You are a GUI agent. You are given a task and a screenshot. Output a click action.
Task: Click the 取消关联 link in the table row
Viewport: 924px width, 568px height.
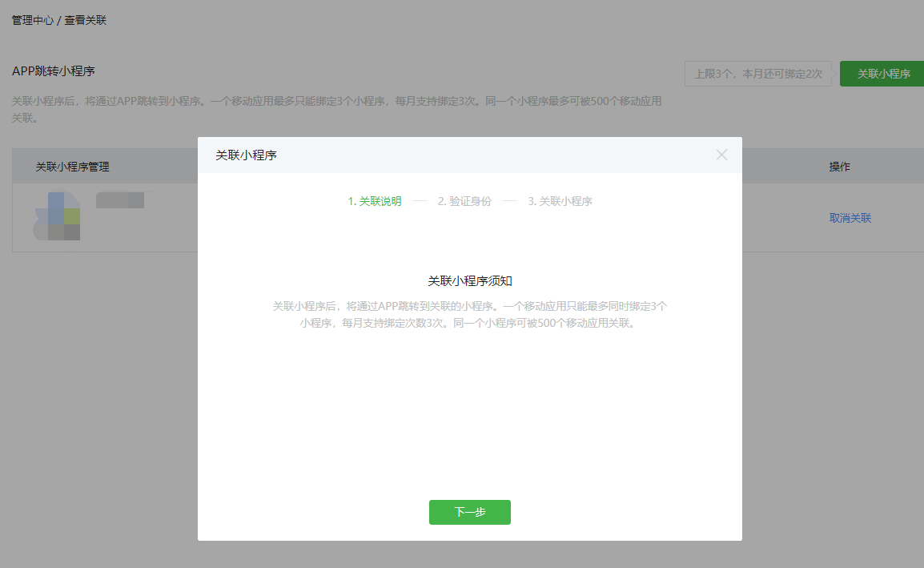coord(850,218)
